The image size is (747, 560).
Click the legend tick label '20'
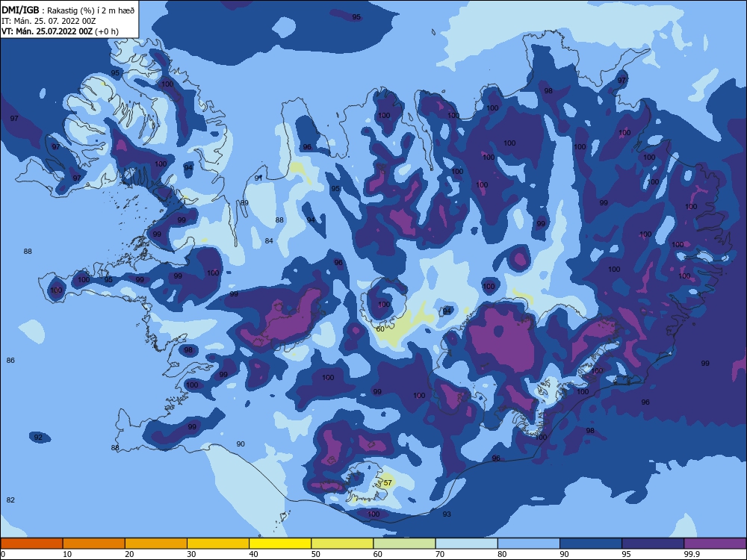129,554
